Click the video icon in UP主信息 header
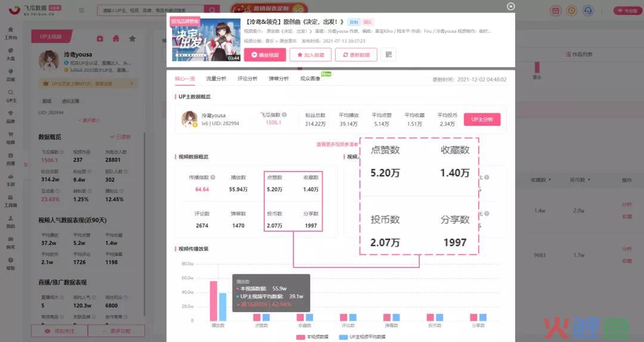Viewport: 644px width, 342px height. pyautogui.click(x=100, y=38)
